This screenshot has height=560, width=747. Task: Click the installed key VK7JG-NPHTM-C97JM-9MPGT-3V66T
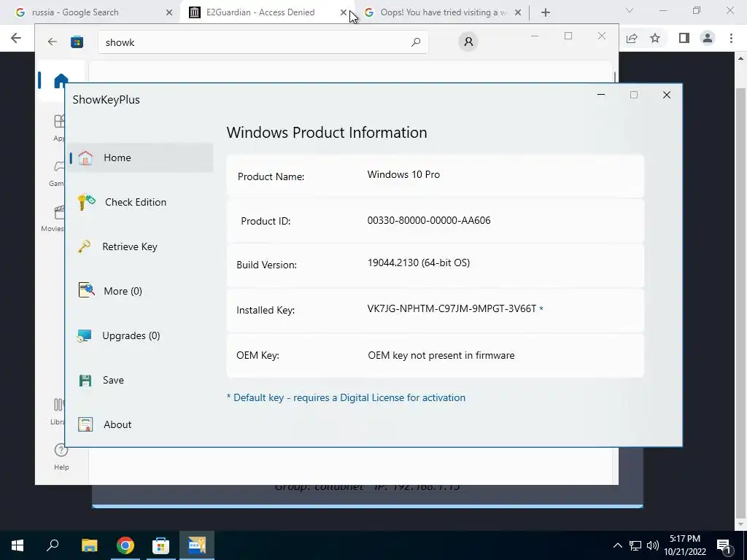click(x=452, y=308)
